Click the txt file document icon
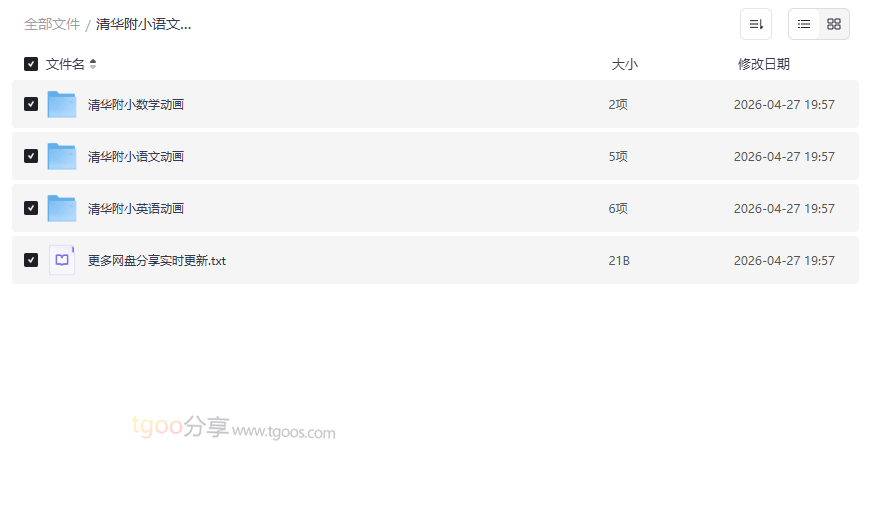The image size is (874, 514). 62,260
